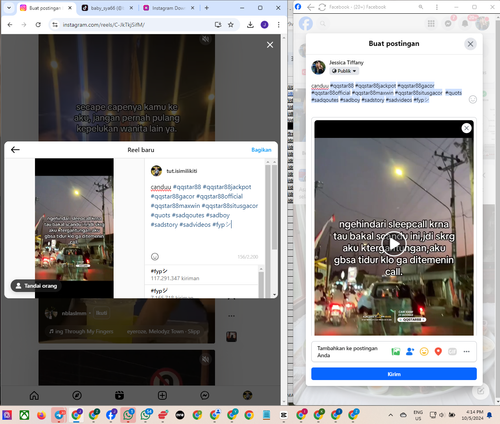500x424 pixels.
Task: Tag people in the Facebook post
Action: [x=410, y=351]
